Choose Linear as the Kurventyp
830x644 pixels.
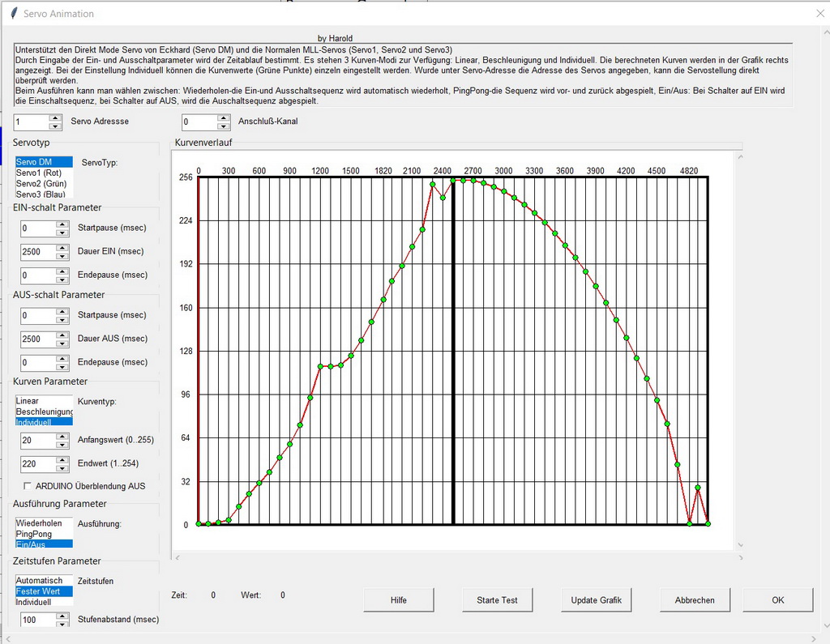coord(28,401)
